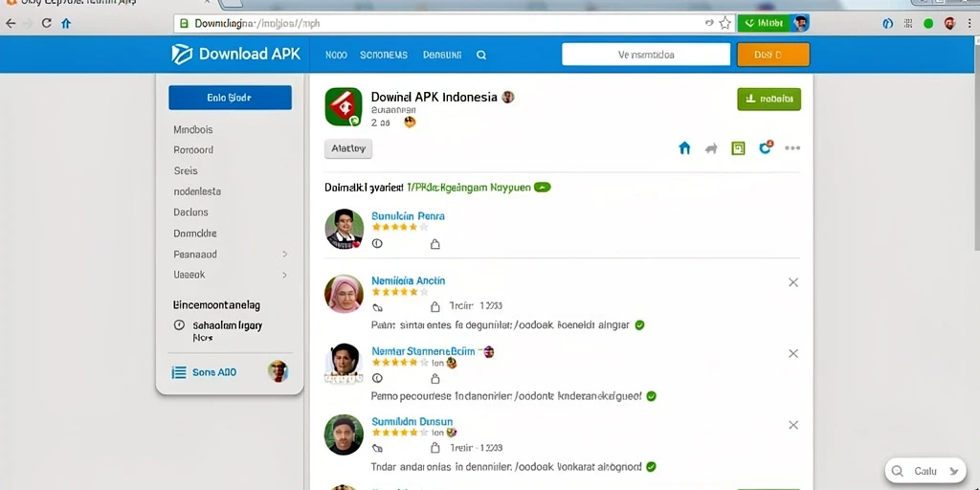Open reviewer Sunulcin Renra profile name

point(408,216)
